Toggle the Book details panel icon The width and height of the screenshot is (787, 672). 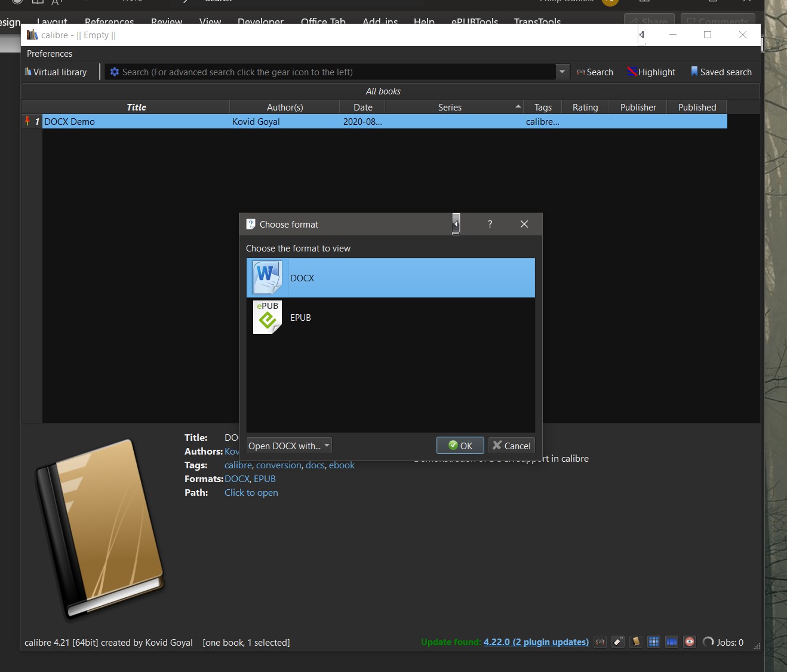click(636, 642)
